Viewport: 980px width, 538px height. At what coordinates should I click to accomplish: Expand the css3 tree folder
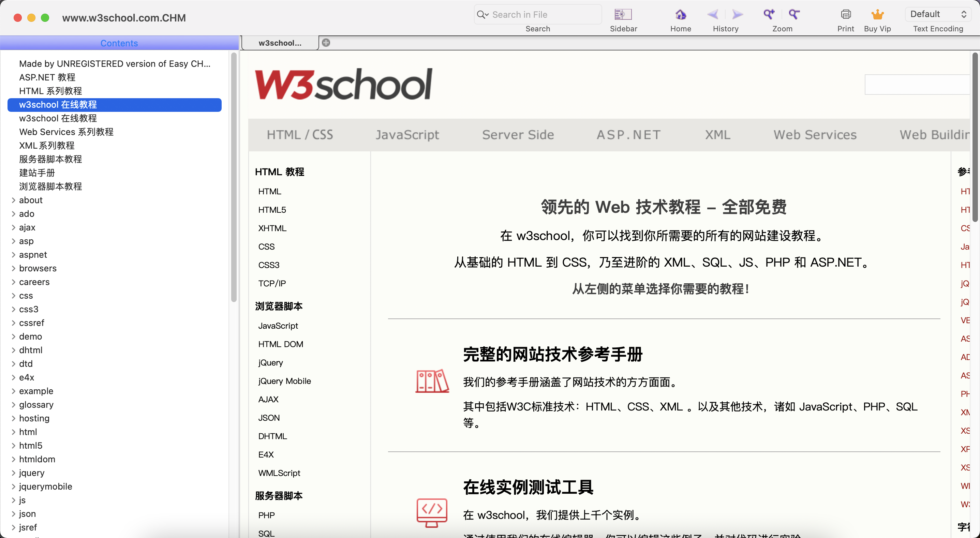tap(13, 309)
